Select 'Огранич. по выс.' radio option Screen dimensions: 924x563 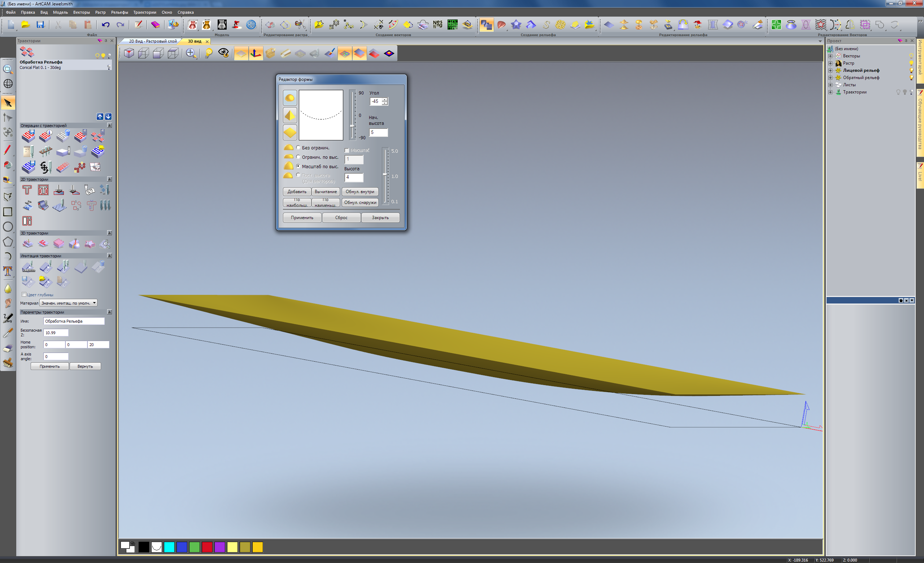[298, 157]
